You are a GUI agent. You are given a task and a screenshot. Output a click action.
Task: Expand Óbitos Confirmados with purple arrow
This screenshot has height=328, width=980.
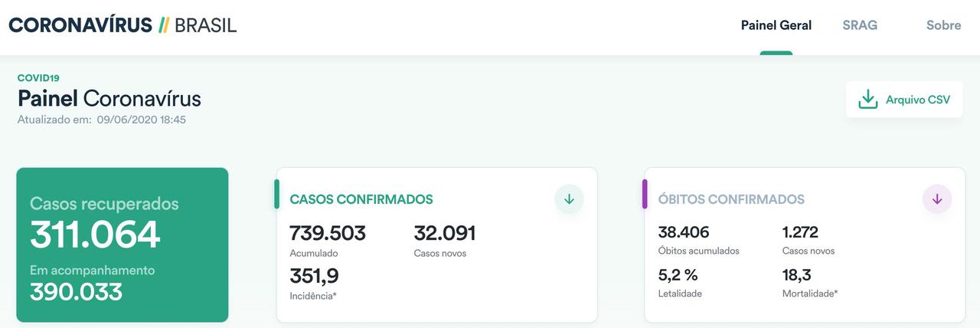pyautogui.click(x=937, y=199)
